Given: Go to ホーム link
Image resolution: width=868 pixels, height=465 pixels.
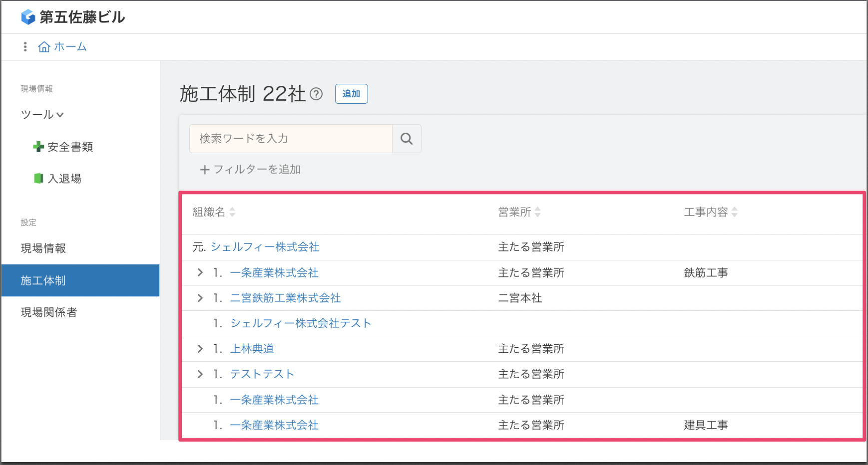Looking at the screenshot, I should [70, 47].
